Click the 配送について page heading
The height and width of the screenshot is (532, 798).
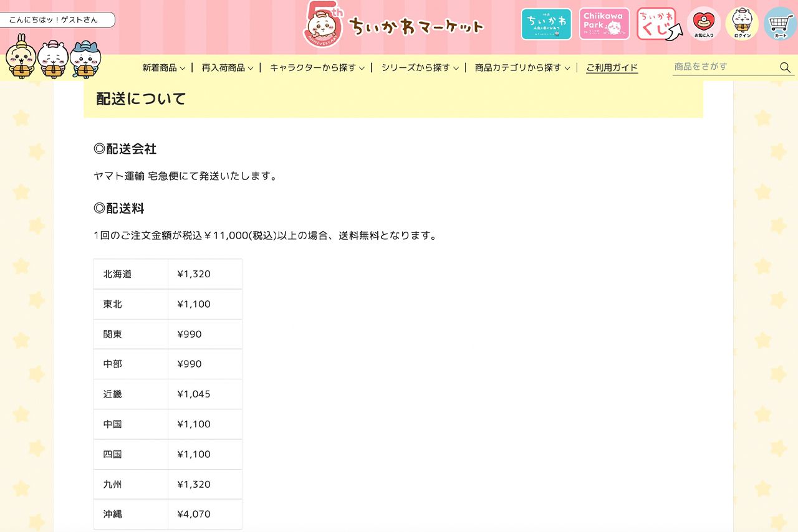(x=142, y=99)
